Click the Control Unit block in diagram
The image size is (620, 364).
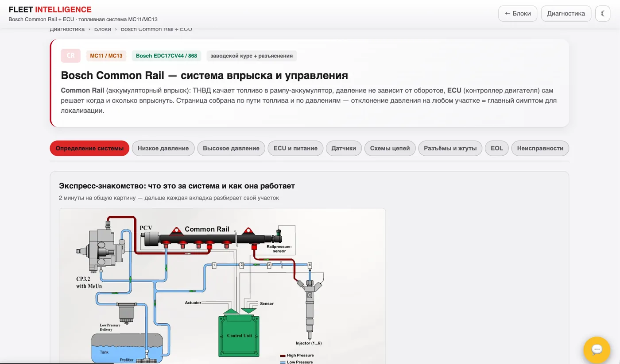point(239,336)
